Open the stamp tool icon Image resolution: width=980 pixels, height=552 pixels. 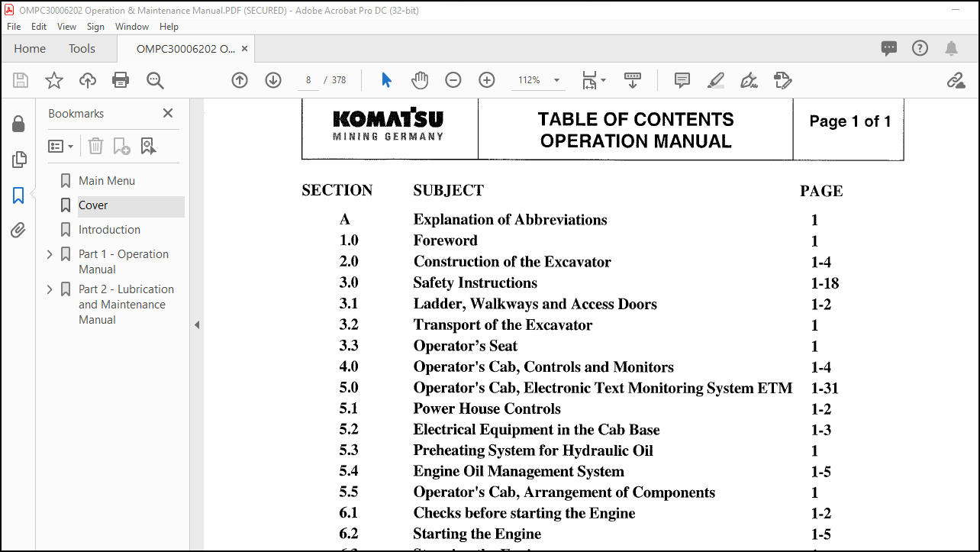783,80
